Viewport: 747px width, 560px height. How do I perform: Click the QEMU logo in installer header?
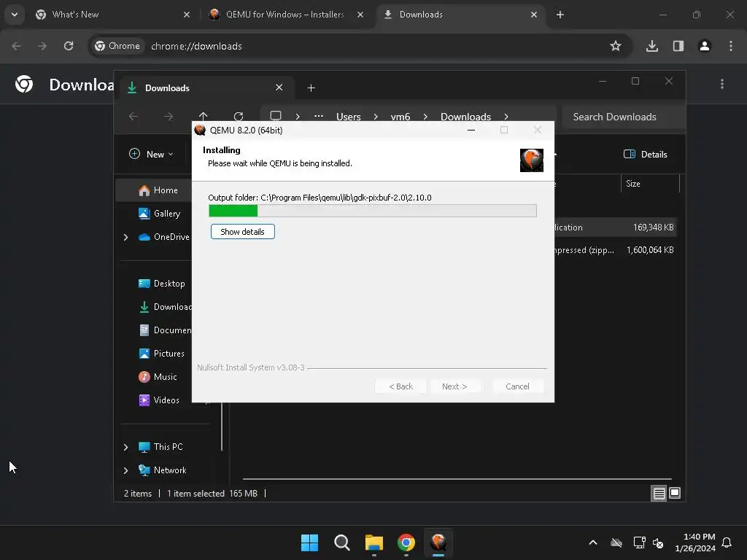(x=532, y=160)
